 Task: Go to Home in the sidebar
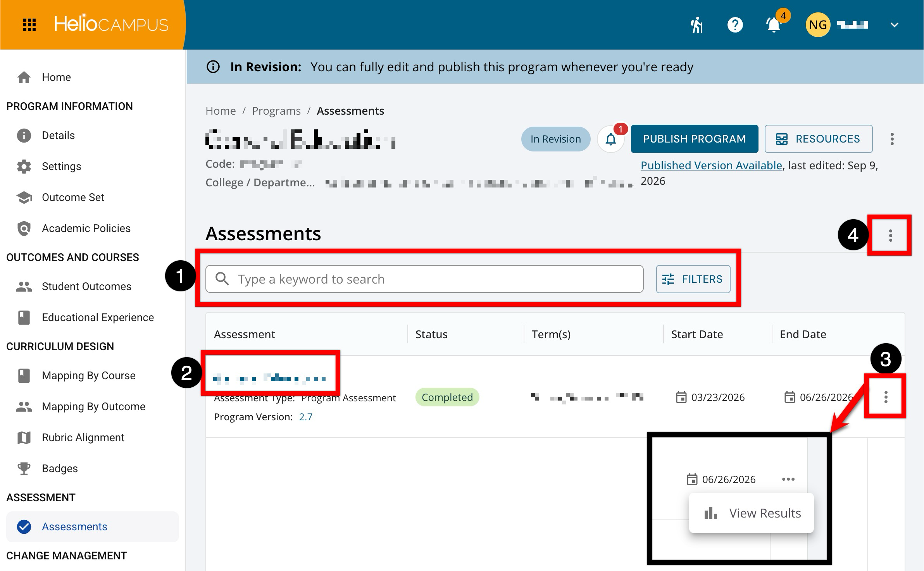point(56,77)
